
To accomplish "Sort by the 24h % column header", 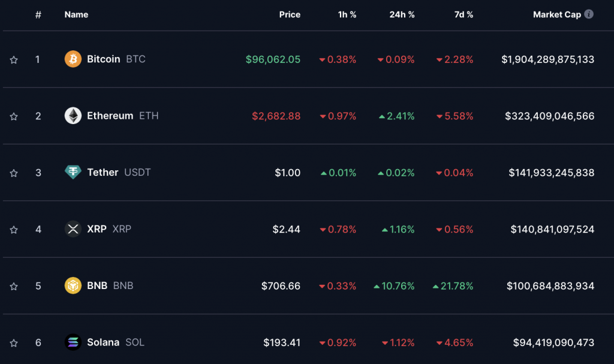I will point(402,14).
